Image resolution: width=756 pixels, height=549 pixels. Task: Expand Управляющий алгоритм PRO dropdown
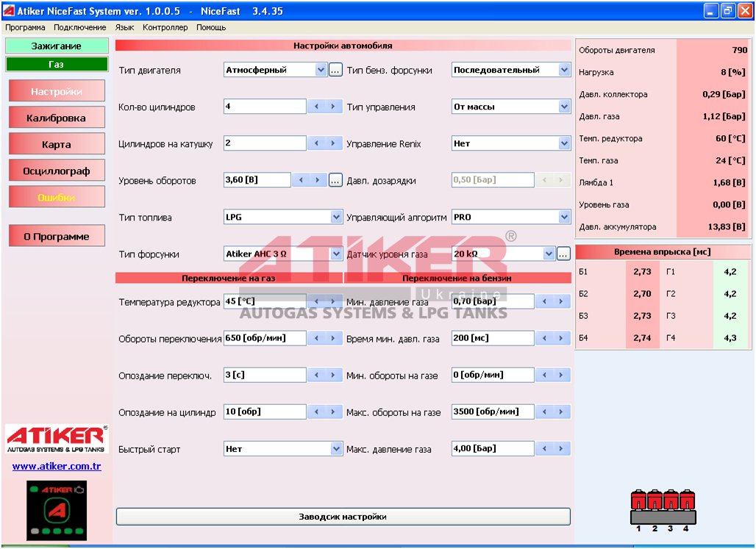click(564, 217)
